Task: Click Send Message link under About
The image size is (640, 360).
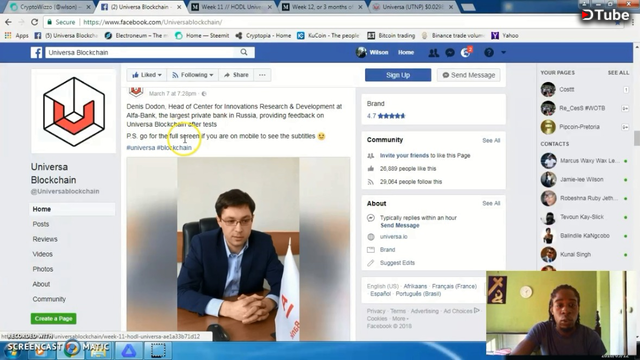Action: click(x=400, y=225)
